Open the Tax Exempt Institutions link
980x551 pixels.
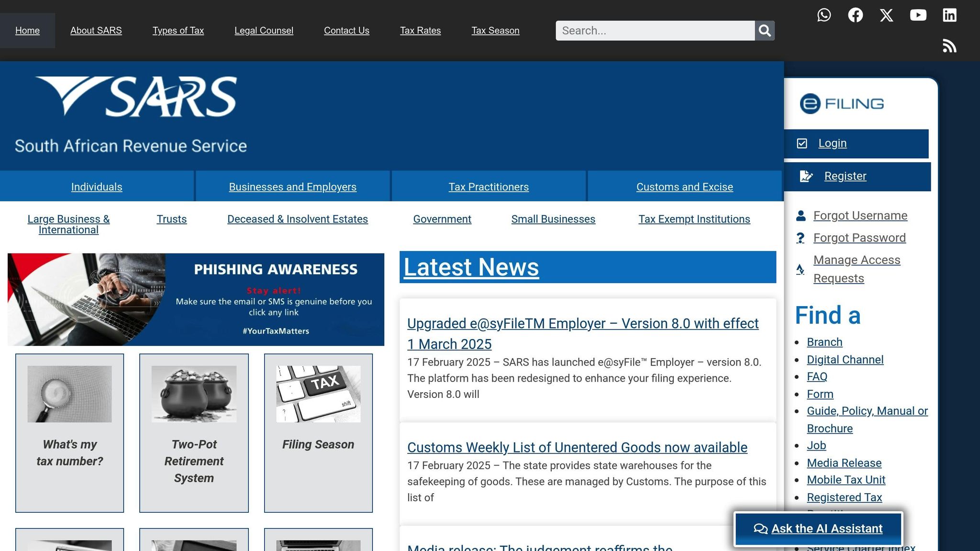(x=694, y=219)
